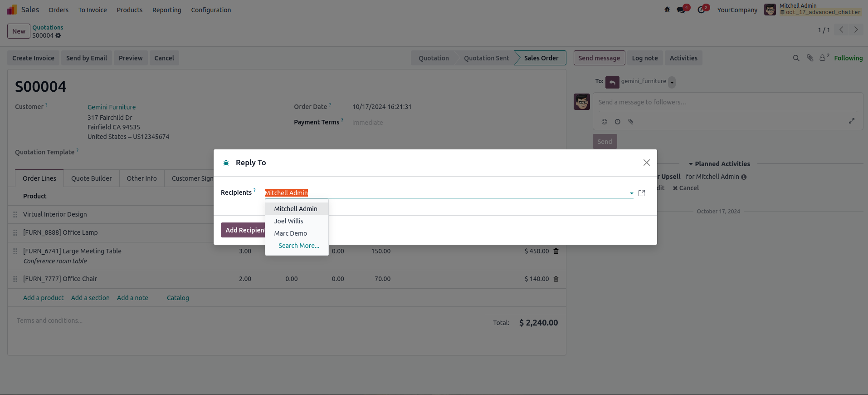Image resolution: width=868 pixels, height=395 pixels.
Task: Click the Add Recipient button
Action: click(x=243, y=230)
